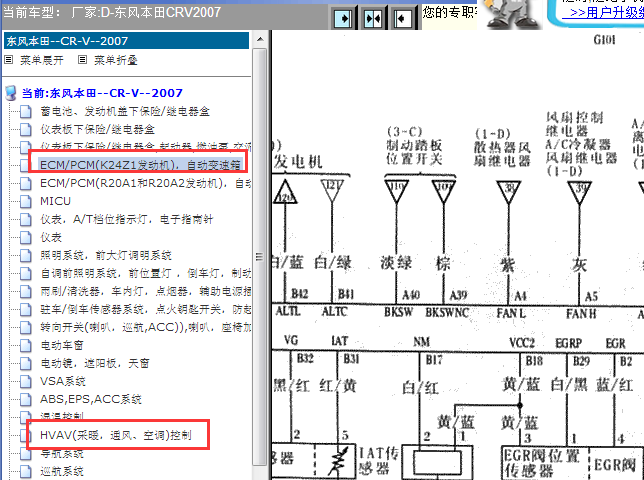Click the IAT传感器 component label
Image resolution: width=644 pixels, height=480 pixels.
coord(378,461)
